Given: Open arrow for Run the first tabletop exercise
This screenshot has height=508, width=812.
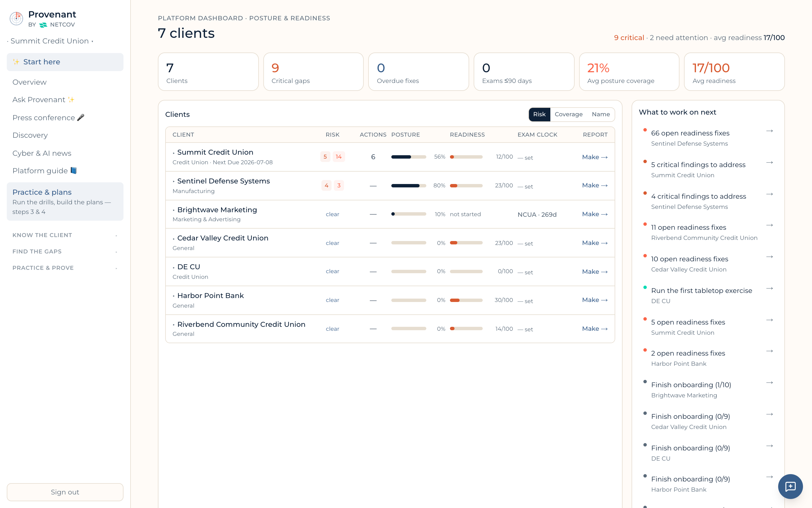Looking at the screenshot, I should pyautogui.click(x=769, y=288).
